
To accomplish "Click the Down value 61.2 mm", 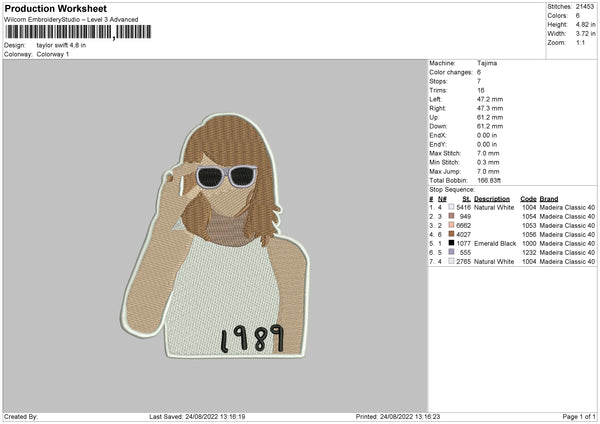I will (490, 126).
